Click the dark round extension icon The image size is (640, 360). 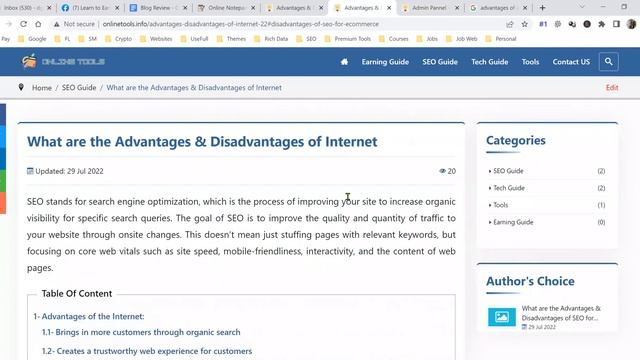tap(587, 24)
